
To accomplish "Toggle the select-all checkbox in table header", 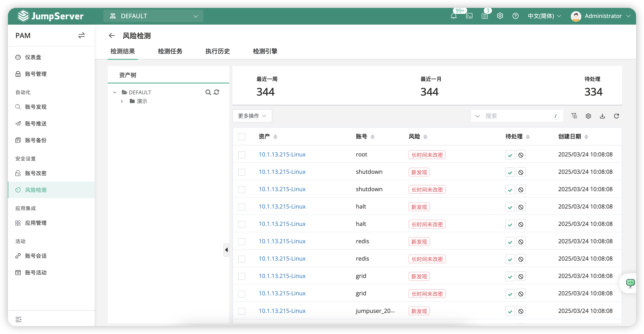I will pos(241,137).
